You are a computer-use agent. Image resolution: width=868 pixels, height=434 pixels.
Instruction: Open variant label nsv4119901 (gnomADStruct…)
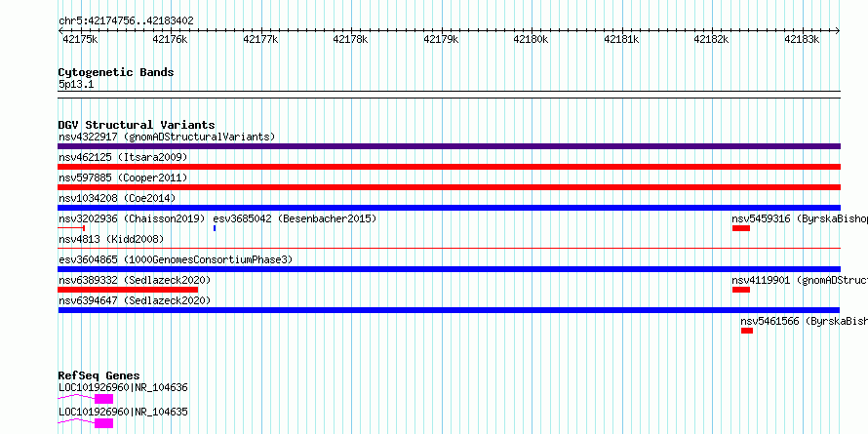tap(800, 281)
